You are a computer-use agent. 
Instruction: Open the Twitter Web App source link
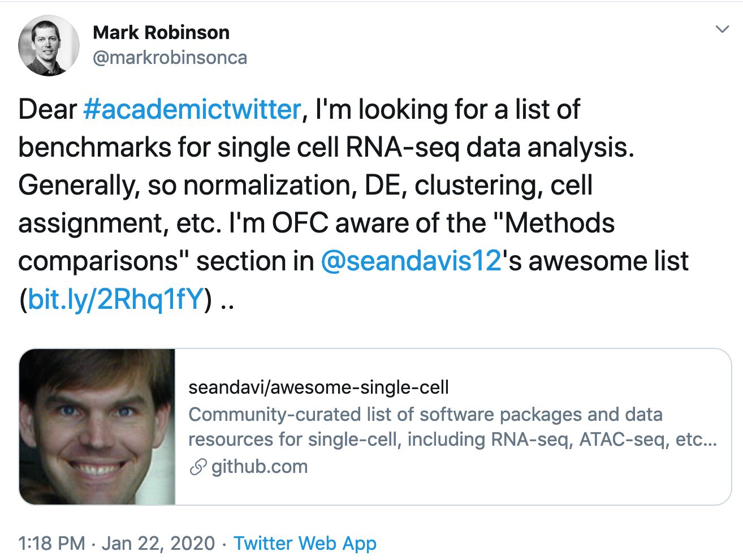click(305, 544)
